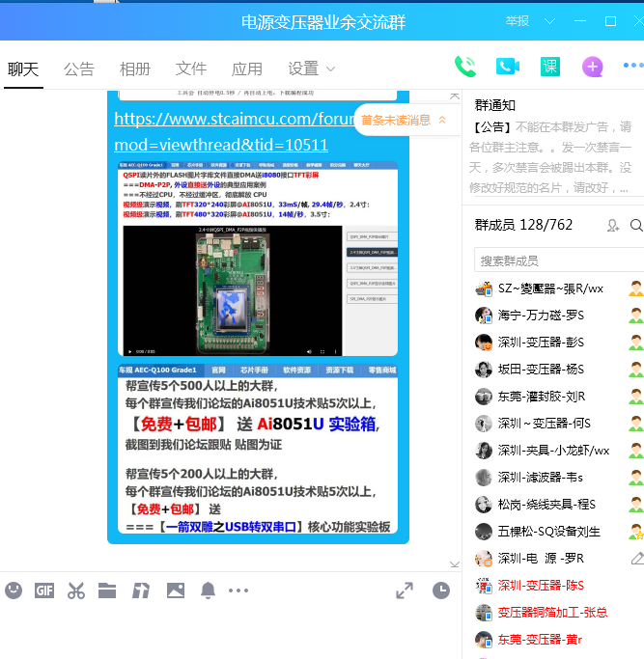Screen dimensions: 644x659
Task: Open the stcaimcu.com forum link
Action: click(235, 119)
